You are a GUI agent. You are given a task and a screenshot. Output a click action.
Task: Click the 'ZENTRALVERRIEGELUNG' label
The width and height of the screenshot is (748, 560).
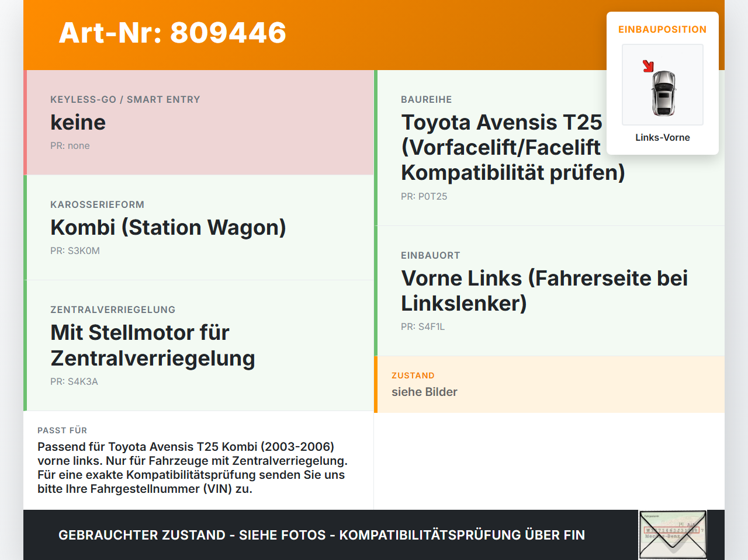113,309
